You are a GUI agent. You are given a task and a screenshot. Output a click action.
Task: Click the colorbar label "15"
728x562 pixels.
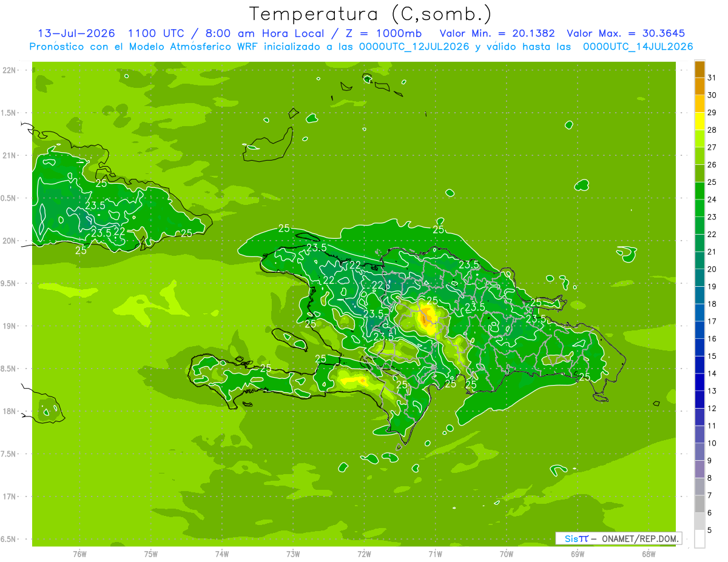click(x=712, y=356)
